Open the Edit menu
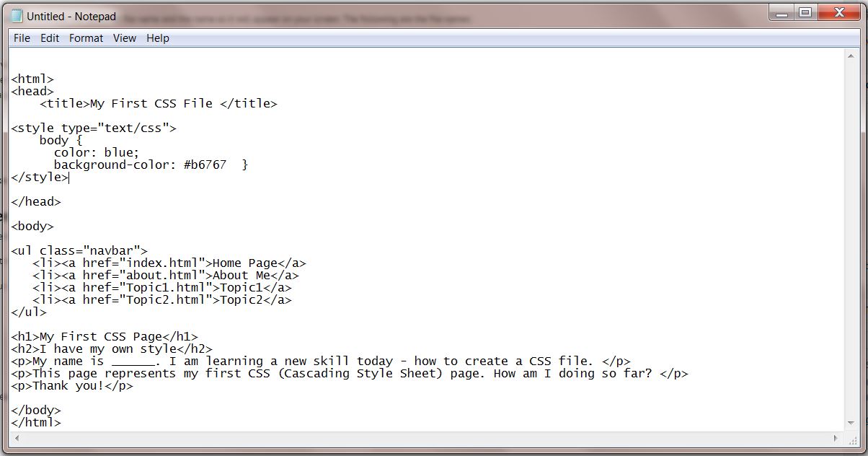The width and height of the screenshot is (868, 456). click(x=50, y=38)
